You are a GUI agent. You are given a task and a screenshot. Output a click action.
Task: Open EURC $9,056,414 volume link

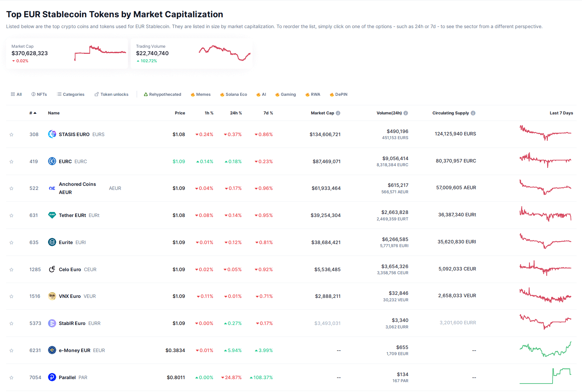[x=395, y=158]
